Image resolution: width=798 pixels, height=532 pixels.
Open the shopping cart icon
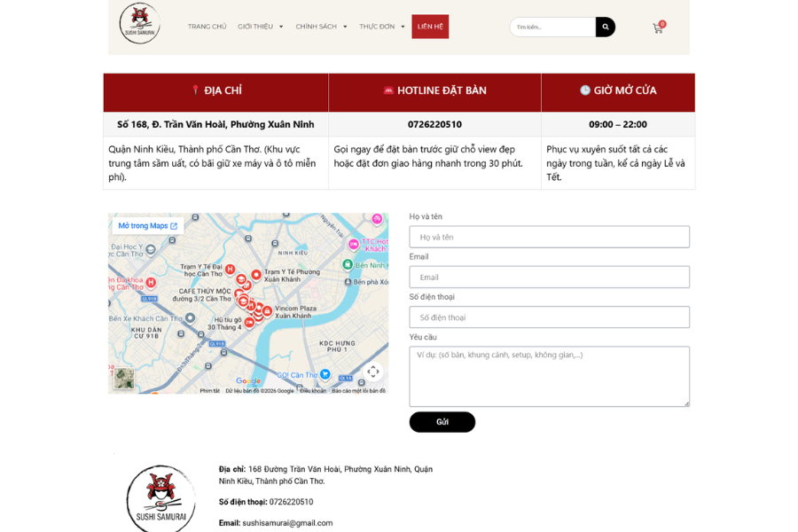click(659, 27)
